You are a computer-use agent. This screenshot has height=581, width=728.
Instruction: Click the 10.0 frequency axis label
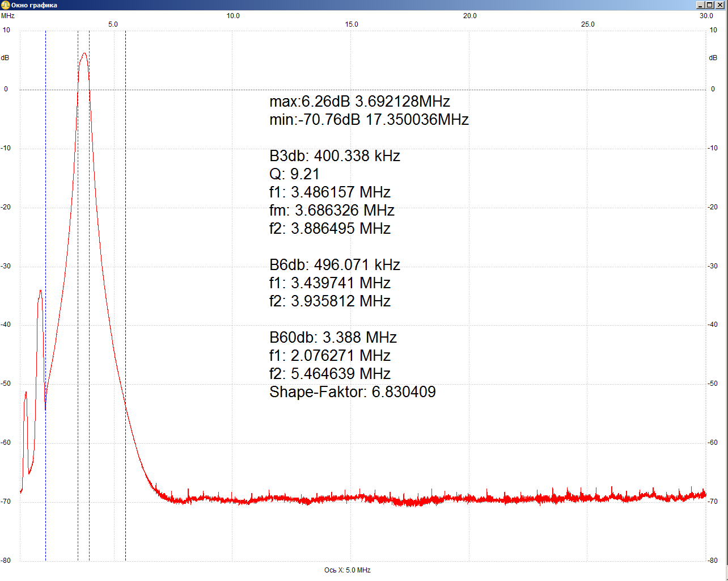click(233, 16)
